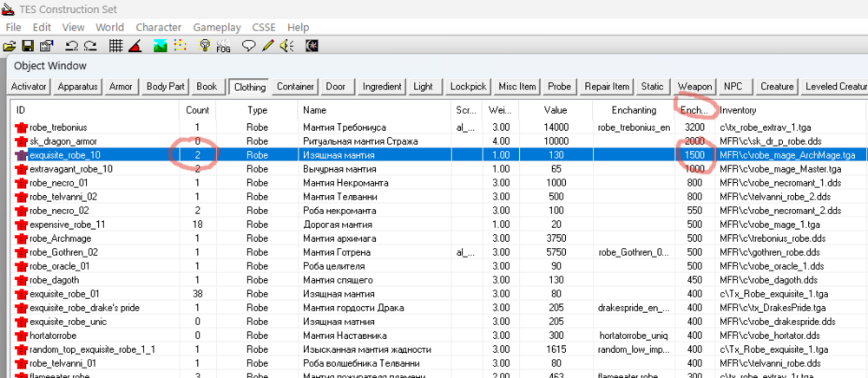This screenshot has height=378, width=868.
Task: Open the Gameplay menu
Action: tap(216, 28)
